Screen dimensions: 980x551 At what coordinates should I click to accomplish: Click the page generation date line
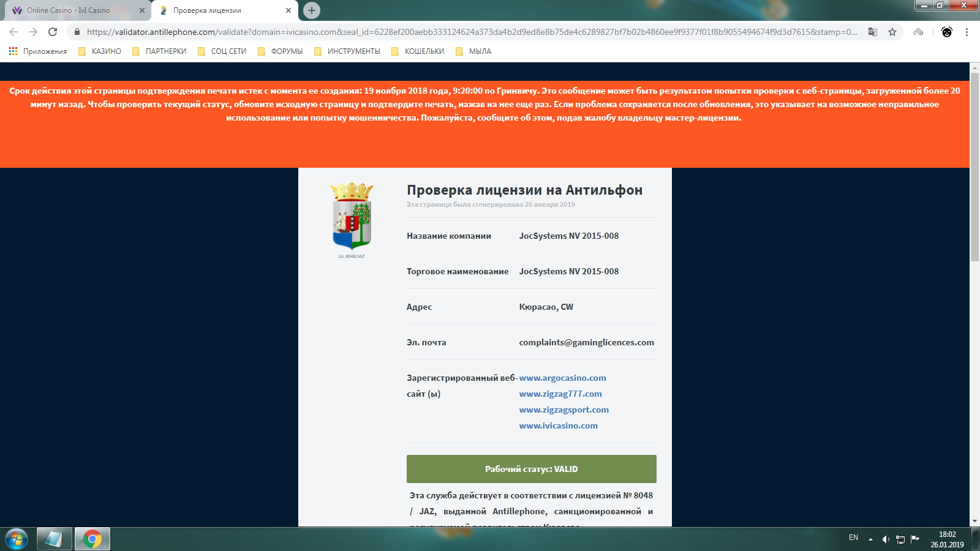coord(491,204)
